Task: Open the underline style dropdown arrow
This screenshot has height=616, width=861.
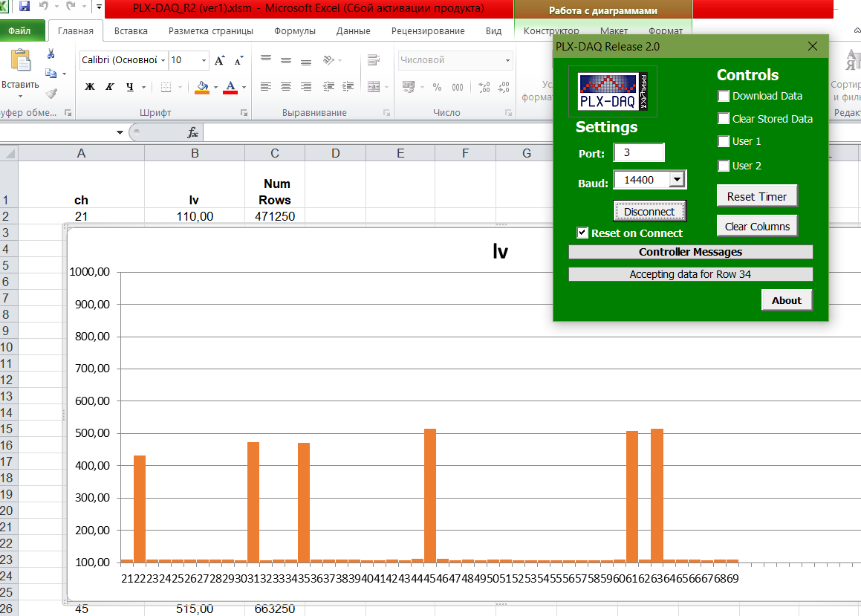Action: tap(144, 87)
